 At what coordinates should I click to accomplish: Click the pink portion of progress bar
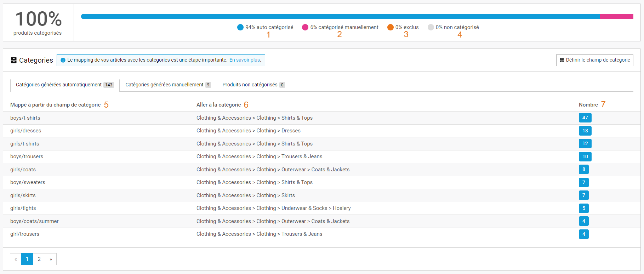point(617,17)
